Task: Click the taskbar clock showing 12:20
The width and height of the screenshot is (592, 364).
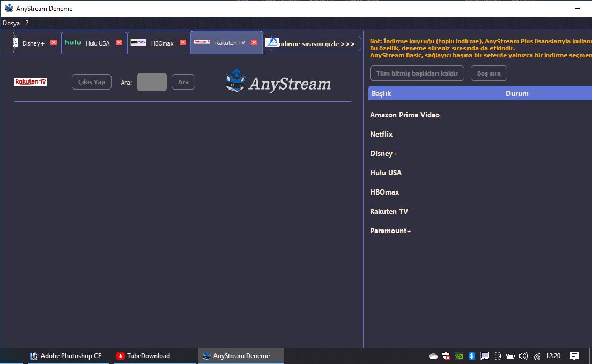Action: 553,356
